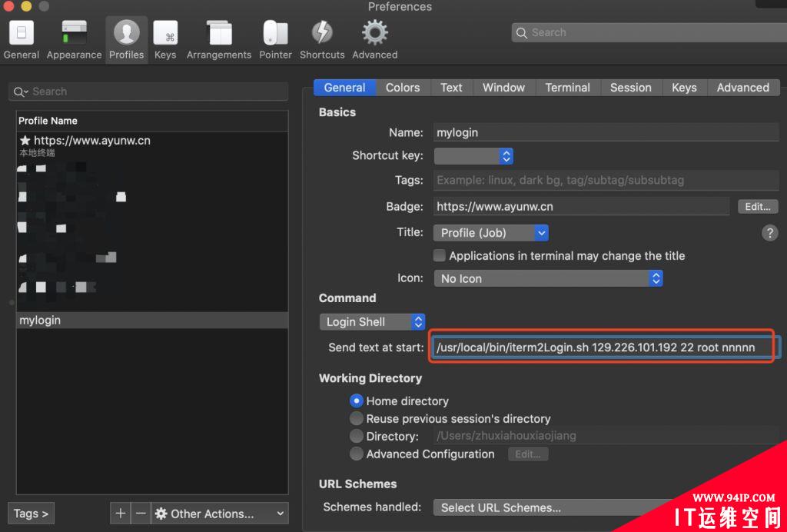Switch to the Colors tab
The height and width of the screenshot is (532, 787).
click(x=403, y=88)
